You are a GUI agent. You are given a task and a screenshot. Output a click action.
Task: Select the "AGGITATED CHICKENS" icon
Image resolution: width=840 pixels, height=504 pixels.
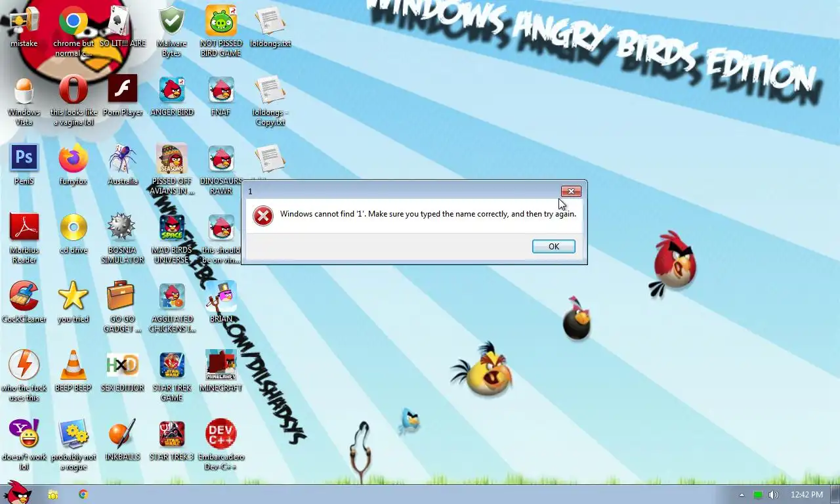(172, 307)
